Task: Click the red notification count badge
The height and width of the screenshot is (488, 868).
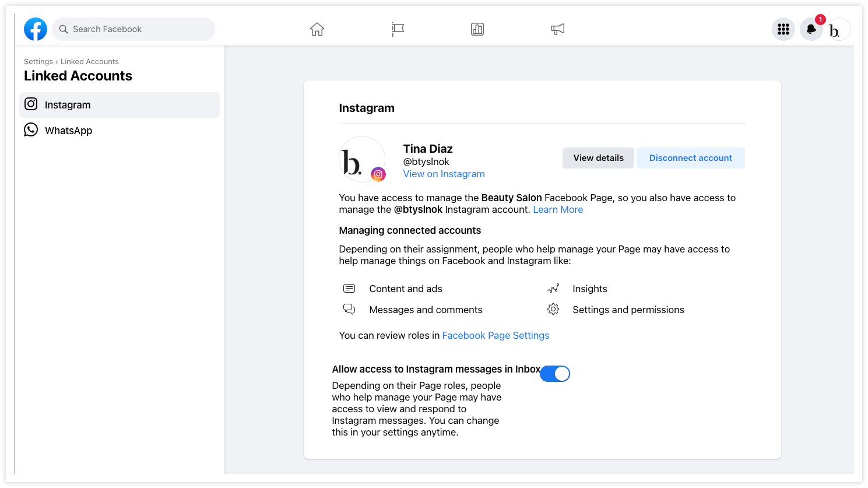Action: pos(820,20)
